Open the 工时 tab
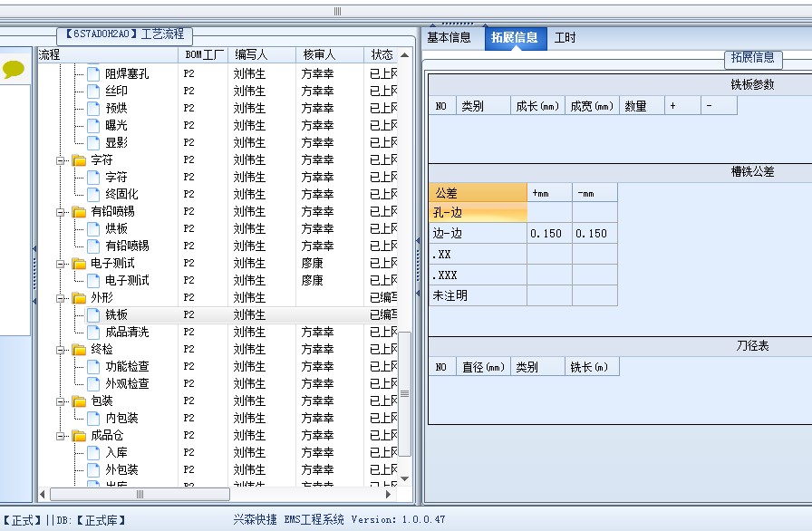812x531 pixels. 565,37
